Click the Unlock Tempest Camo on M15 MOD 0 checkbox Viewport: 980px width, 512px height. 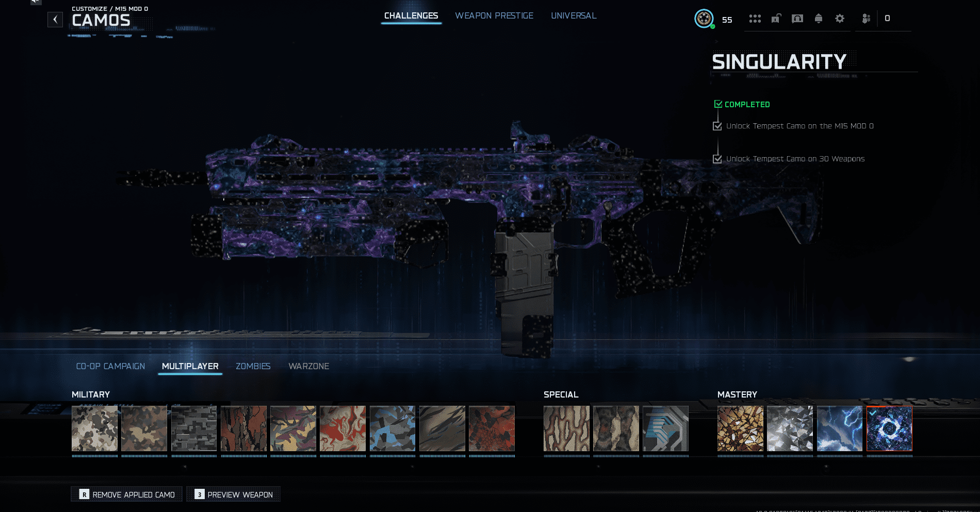(x=717, y=126)
